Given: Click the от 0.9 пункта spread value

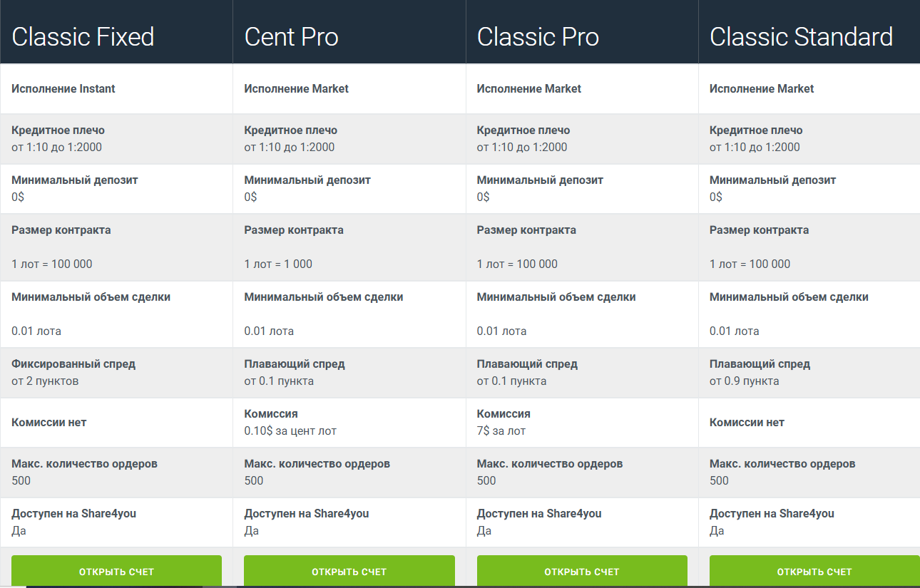Looking at the screenshot, I should [744, 381].
